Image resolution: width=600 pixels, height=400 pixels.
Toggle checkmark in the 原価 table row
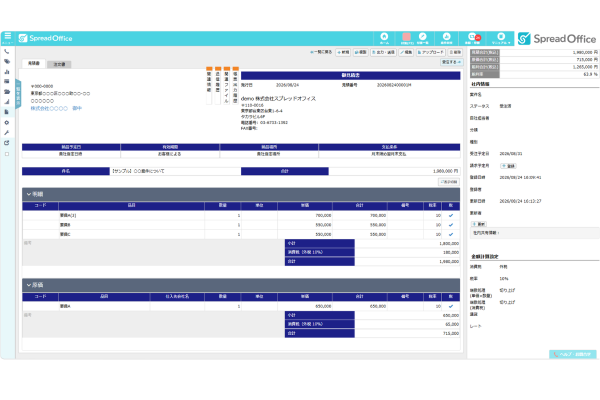click(451, 306)
